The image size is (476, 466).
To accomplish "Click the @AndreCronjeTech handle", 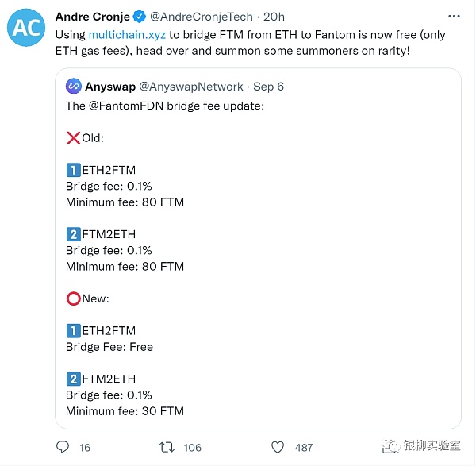I will [201, 17].
